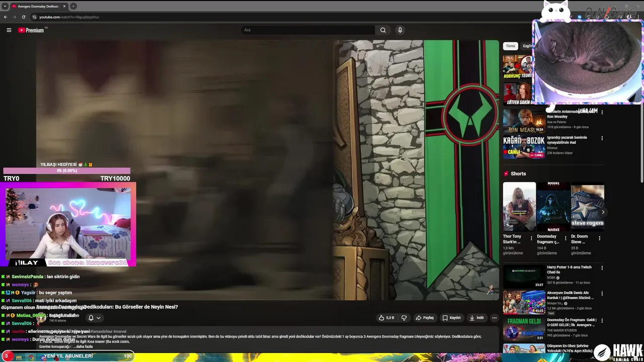Screen dimensions: 644x362
Task: Open options for Harry Potter 1-8 video
Action: (602, 268)
